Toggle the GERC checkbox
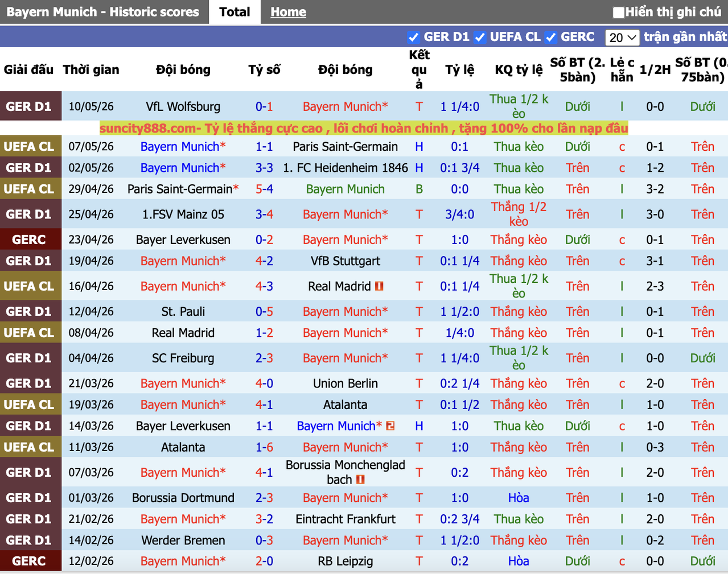Screen dimensions: 728x574 tap(550, 38)
